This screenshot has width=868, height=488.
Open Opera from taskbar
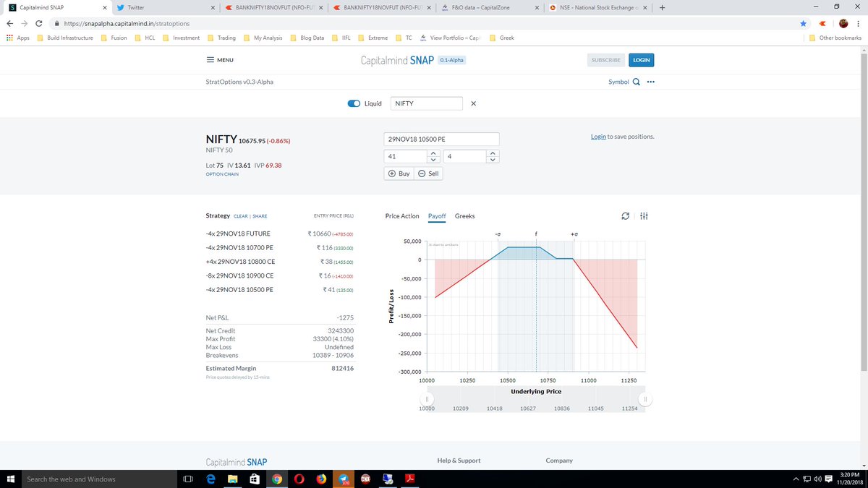299,479
